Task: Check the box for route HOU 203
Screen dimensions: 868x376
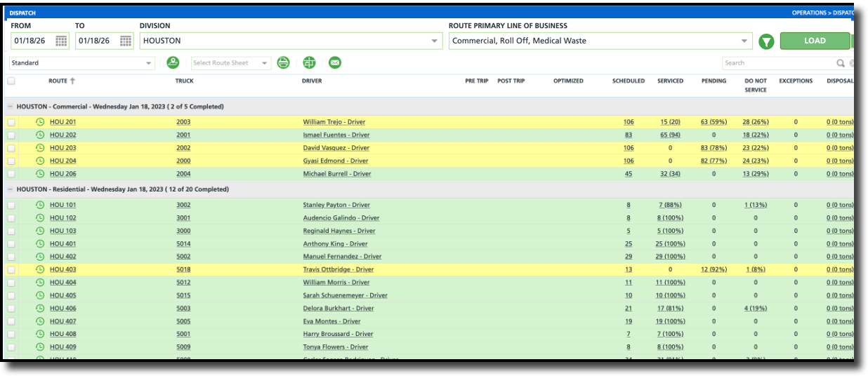Action: point(11,148)
